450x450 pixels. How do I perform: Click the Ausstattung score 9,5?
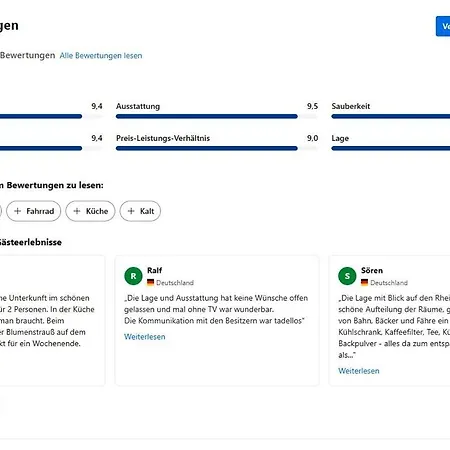tap(312, 106)
